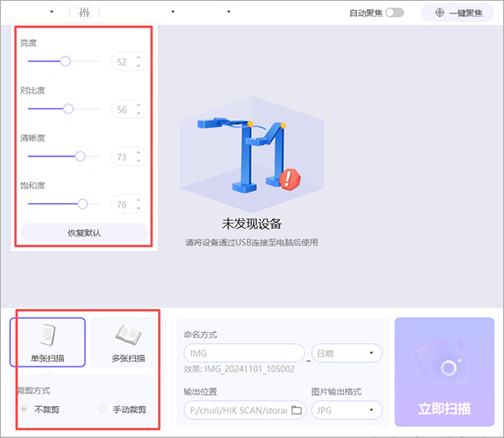504x438 pixels.
Task: Toggle the 自动聚焦 auto focus switch
Action: click(395, 13)
